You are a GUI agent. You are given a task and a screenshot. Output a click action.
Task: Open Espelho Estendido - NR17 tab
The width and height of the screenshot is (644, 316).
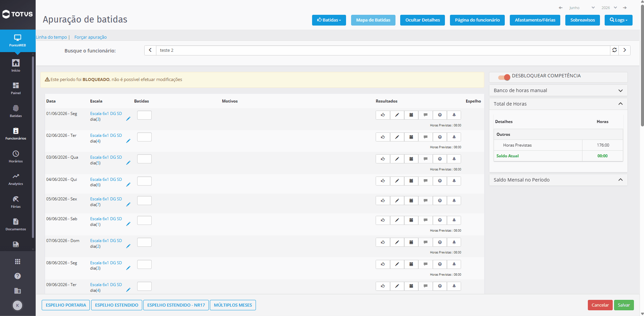pos(176,305)
